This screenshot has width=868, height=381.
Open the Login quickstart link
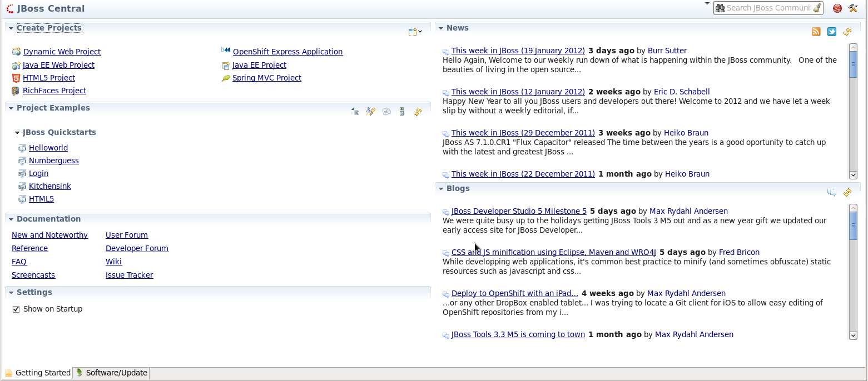pyautogui.click(x=38, y=173)
